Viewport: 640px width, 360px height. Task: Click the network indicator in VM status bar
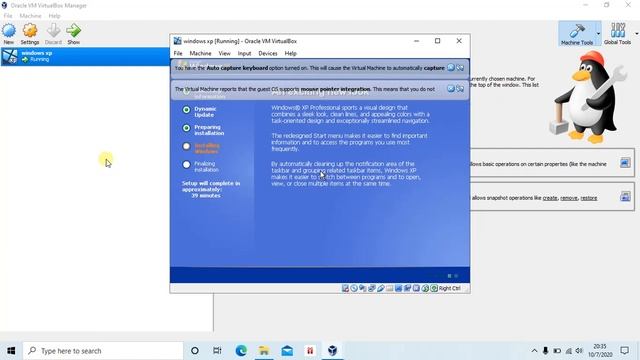(x=371, y=288)
